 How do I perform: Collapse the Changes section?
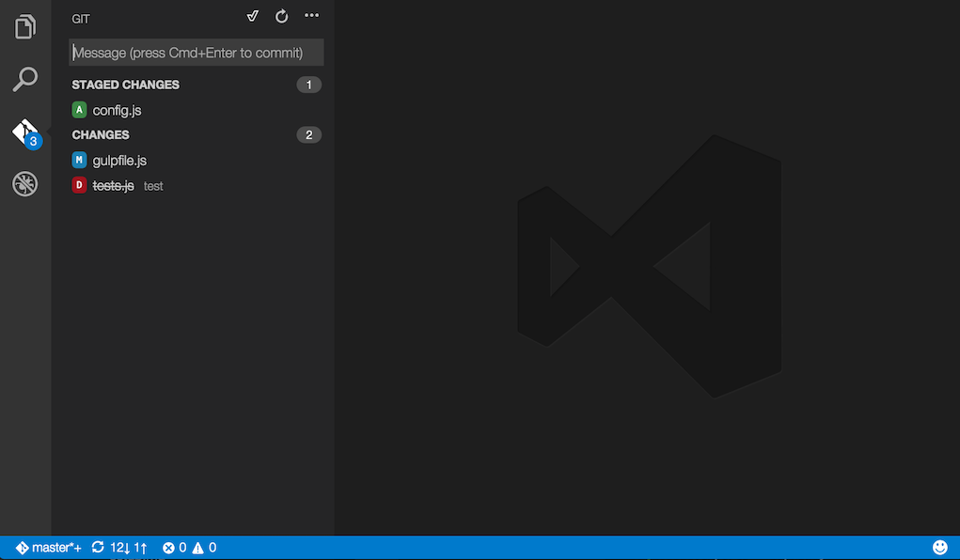click(x=101, y=134)
